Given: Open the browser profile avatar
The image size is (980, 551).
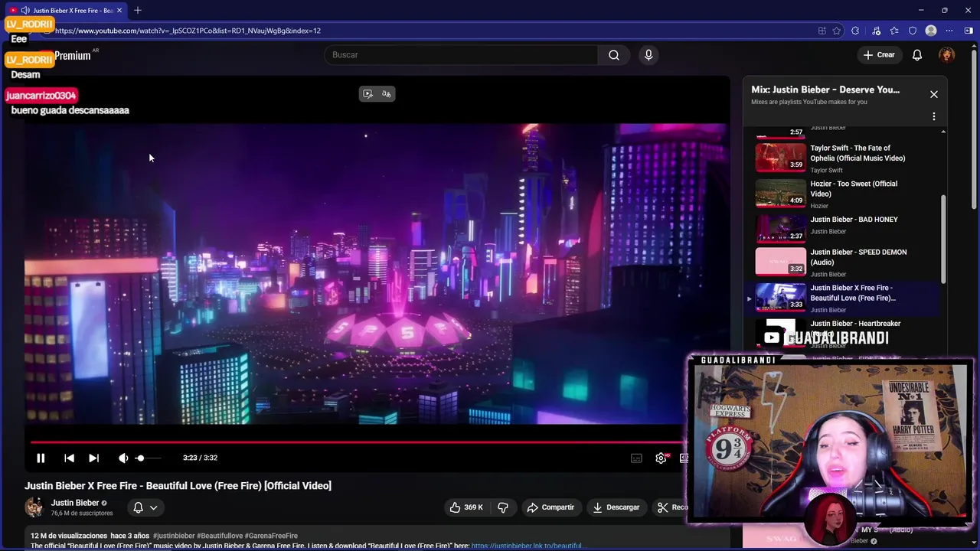Looking at the screenshot, I should [x=931, y=31].
